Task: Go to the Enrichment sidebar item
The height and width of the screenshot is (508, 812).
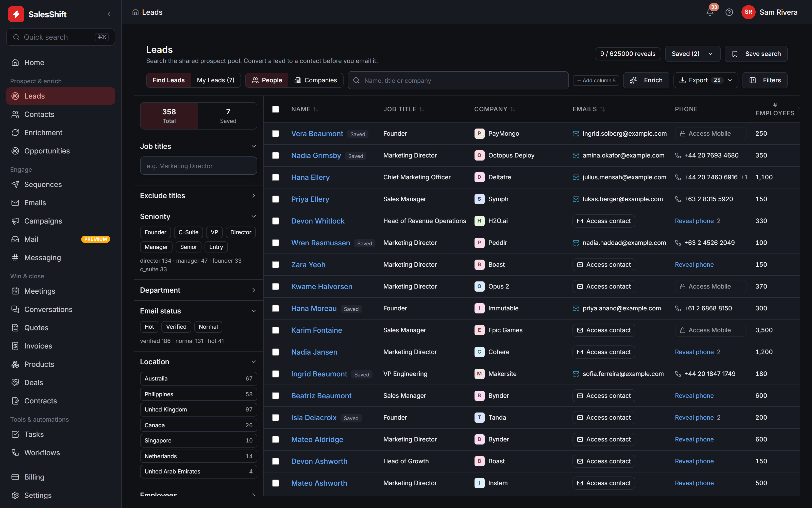Action: (60, 133)
